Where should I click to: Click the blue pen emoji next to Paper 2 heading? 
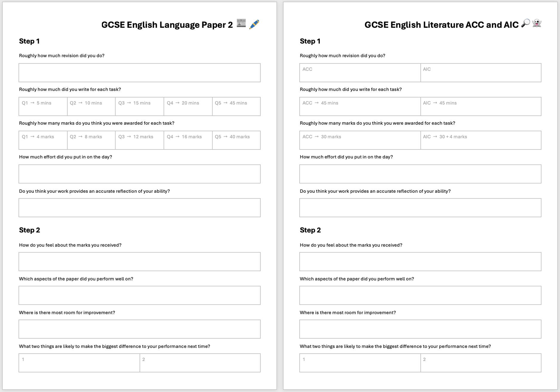tap(254, 24)
